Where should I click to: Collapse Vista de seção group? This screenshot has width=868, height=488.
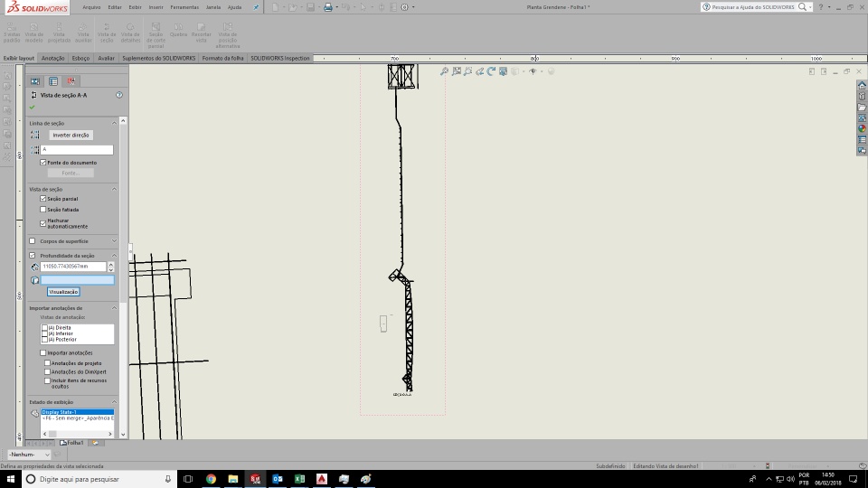coord(114,189)
